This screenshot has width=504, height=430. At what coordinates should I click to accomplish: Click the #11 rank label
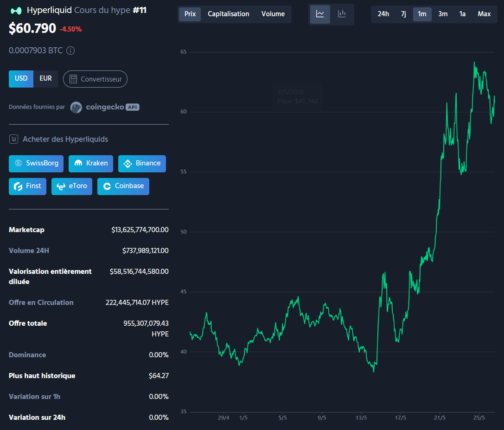coord(140,10)
